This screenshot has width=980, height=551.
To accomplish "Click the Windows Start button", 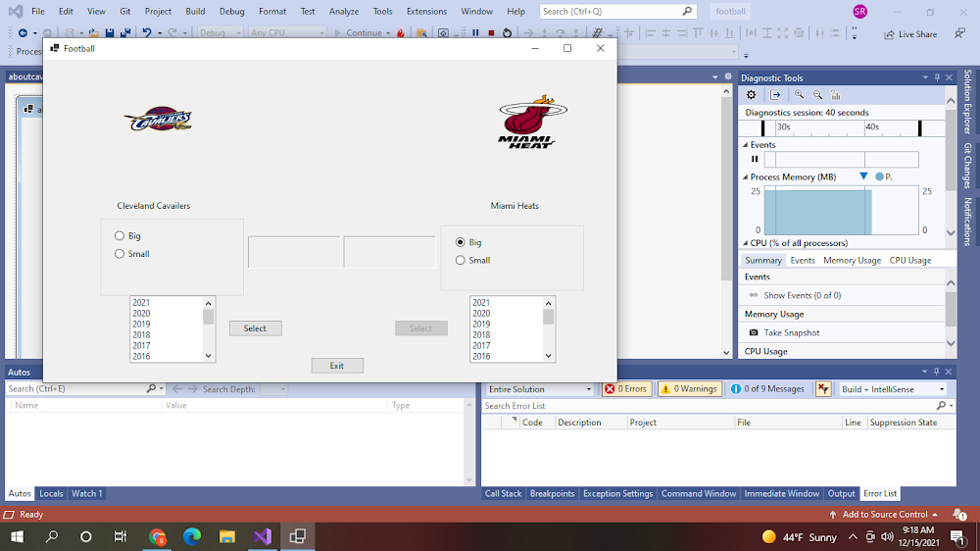I will 17,536.
